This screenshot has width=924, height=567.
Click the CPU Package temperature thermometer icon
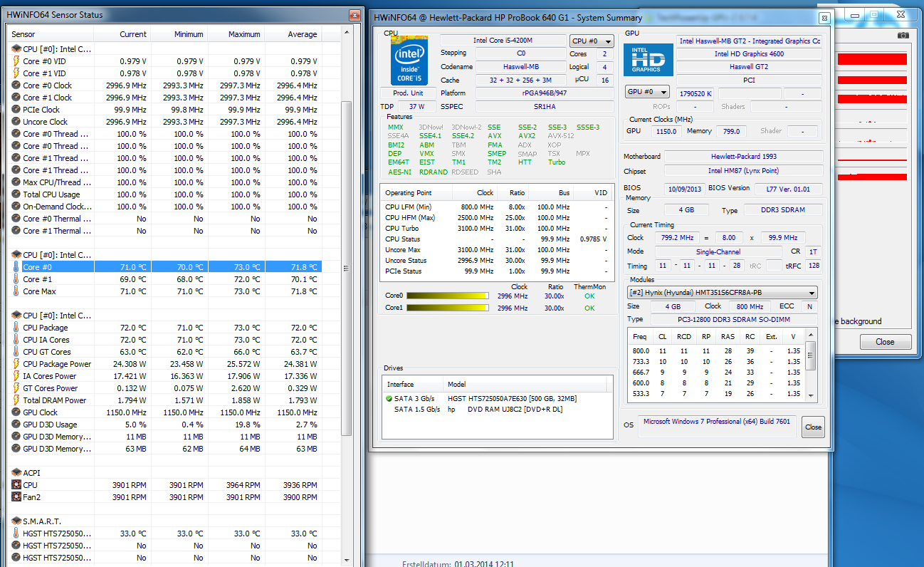point(16,328)
